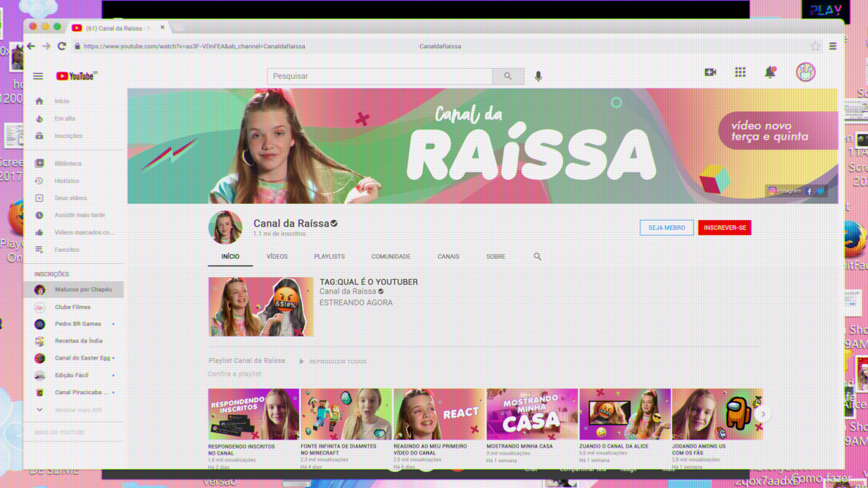Switch to the PLAYLISTS tab

tap(329, 256)
